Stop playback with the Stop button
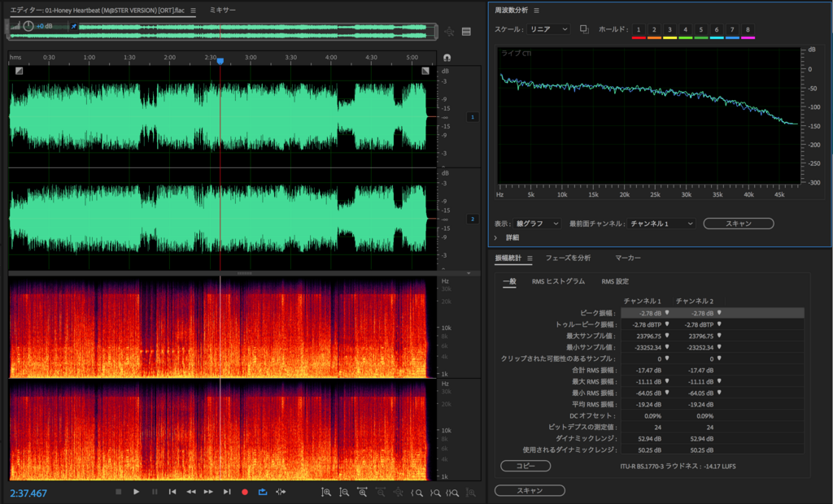833x504 pixels. (119, 492)
